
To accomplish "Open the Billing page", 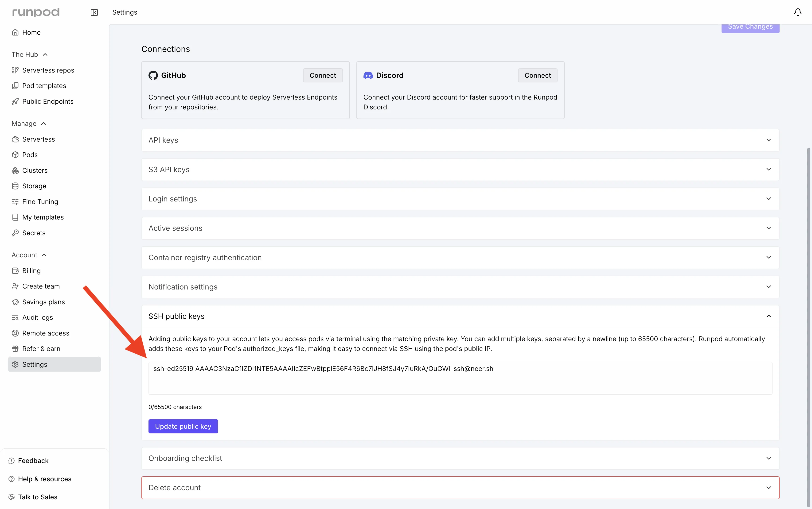I will pos(31,271).
